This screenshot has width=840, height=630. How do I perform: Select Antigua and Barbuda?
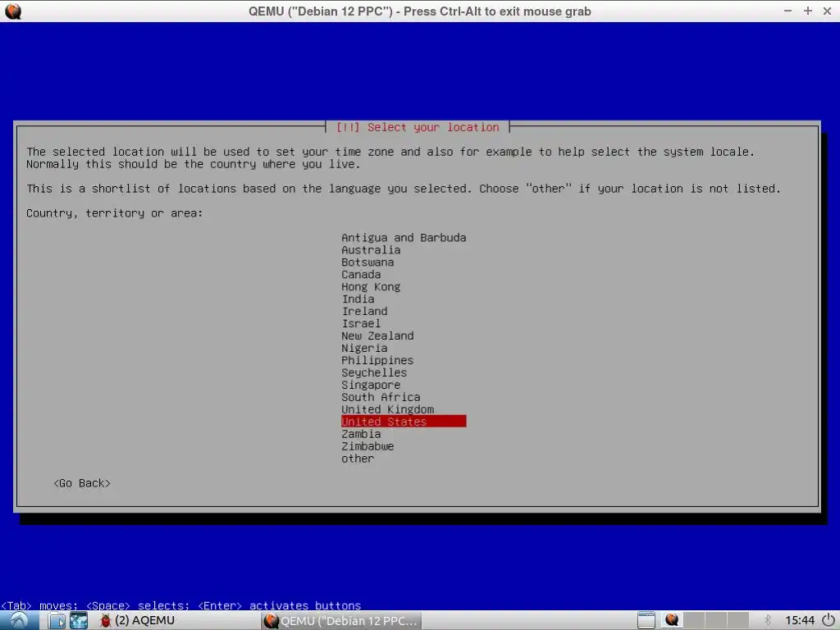point(404,237)
